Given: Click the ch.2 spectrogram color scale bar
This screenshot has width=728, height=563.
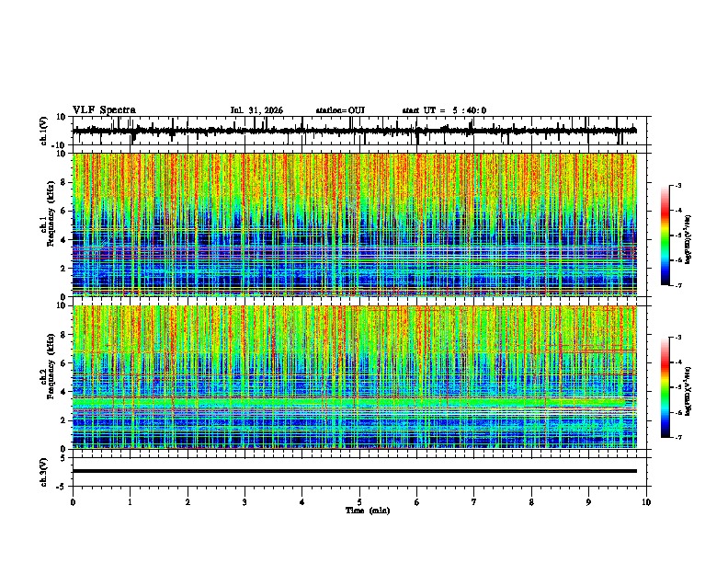Looking at the screenshot, I should click(x=665, y=387).
